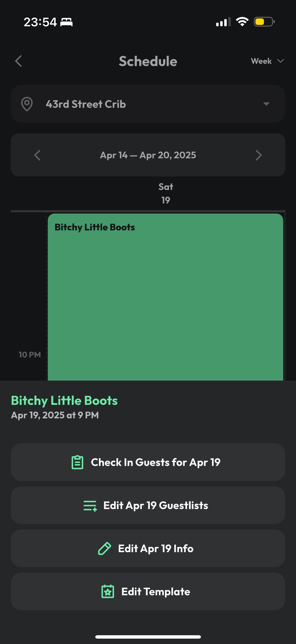Expand the 43rd Street Crib venue selector
This screenshot has height=644, width=296.
click(x=148, y=104)
